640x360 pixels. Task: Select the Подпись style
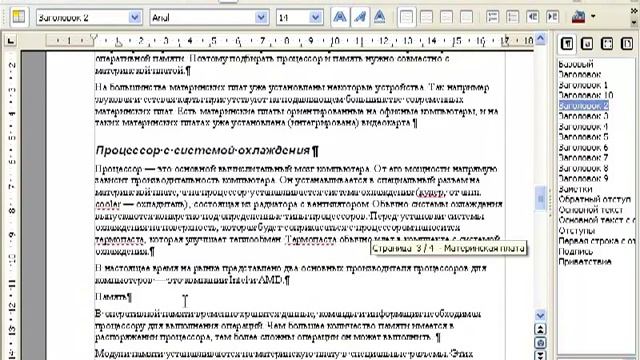[576, 251]
